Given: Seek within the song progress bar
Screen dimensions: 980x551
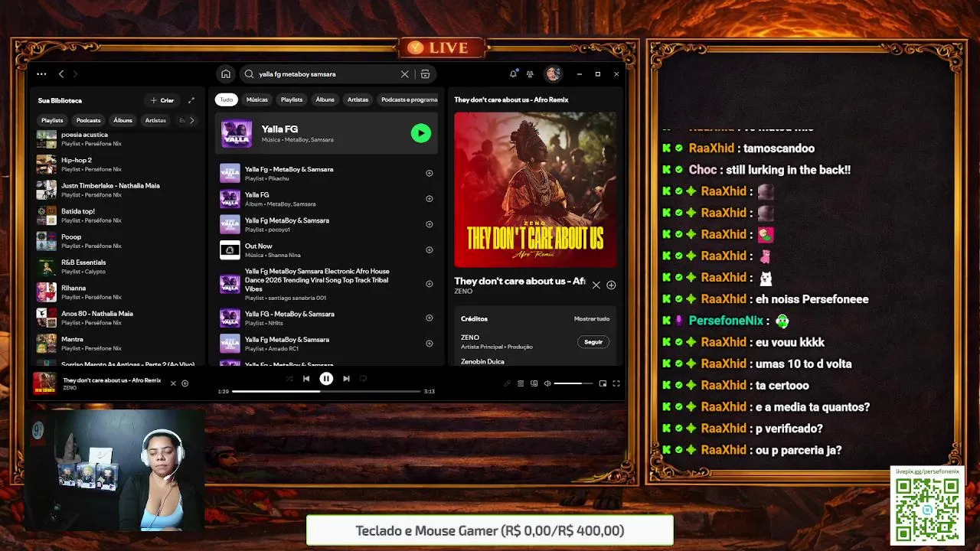Looking at the screenshot, I should 326,391.
